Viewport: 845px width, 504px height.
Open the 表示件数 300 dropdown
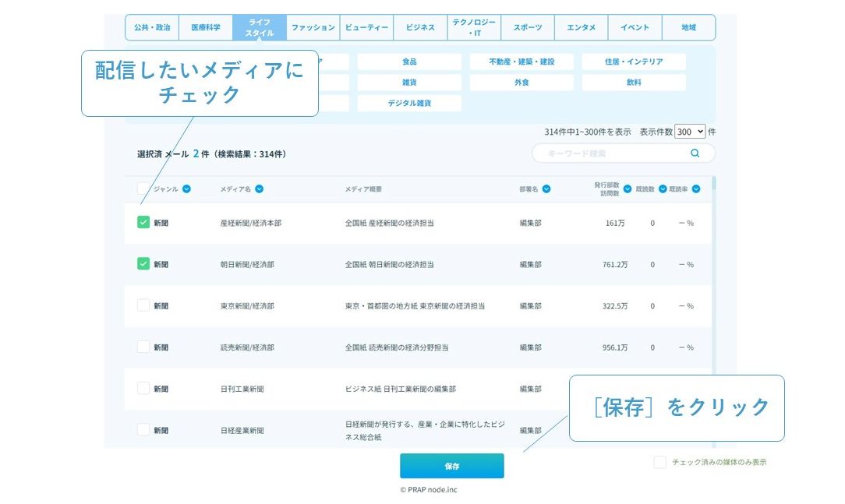[690, 132]
